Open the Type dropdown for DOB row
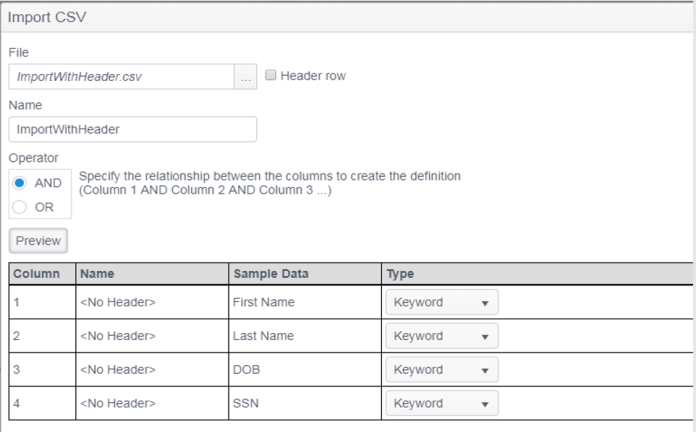This screenshot has width=696, height=432. (441, 370)
